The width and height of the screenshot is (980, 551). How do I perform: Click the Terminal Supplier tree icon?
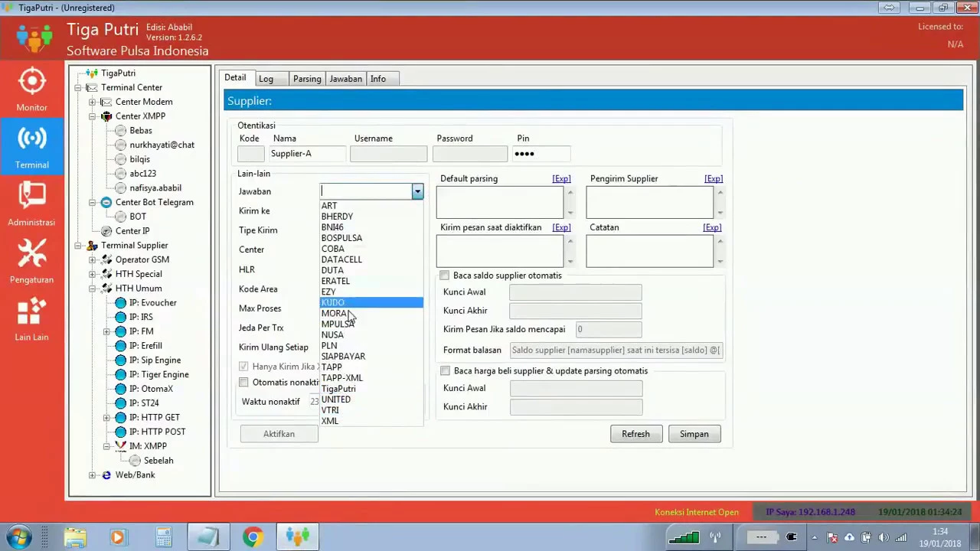tap(92, 246)
